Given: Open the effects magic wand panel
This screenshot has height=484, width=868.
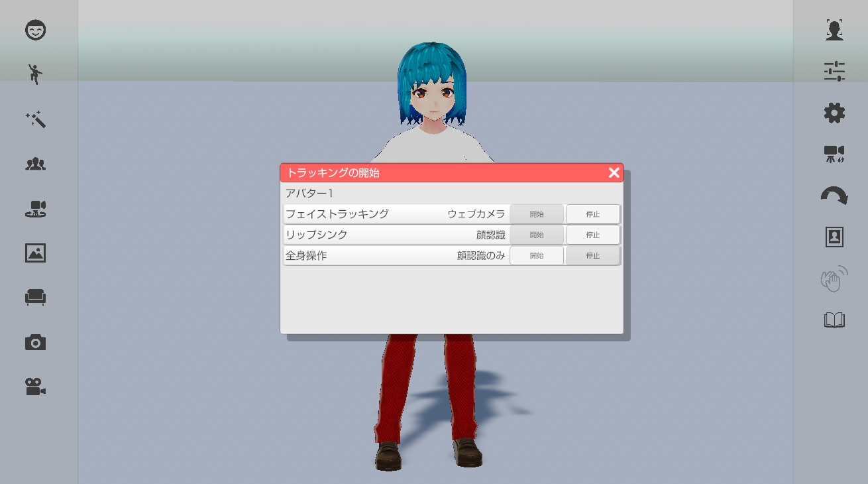Looking at the screenshot, I should 36,119.
